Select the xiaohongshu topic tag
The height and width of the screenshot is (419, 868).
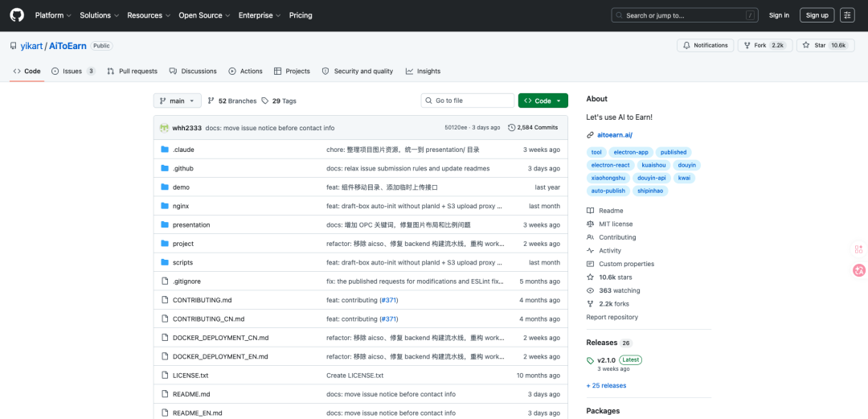pos(610,178)
